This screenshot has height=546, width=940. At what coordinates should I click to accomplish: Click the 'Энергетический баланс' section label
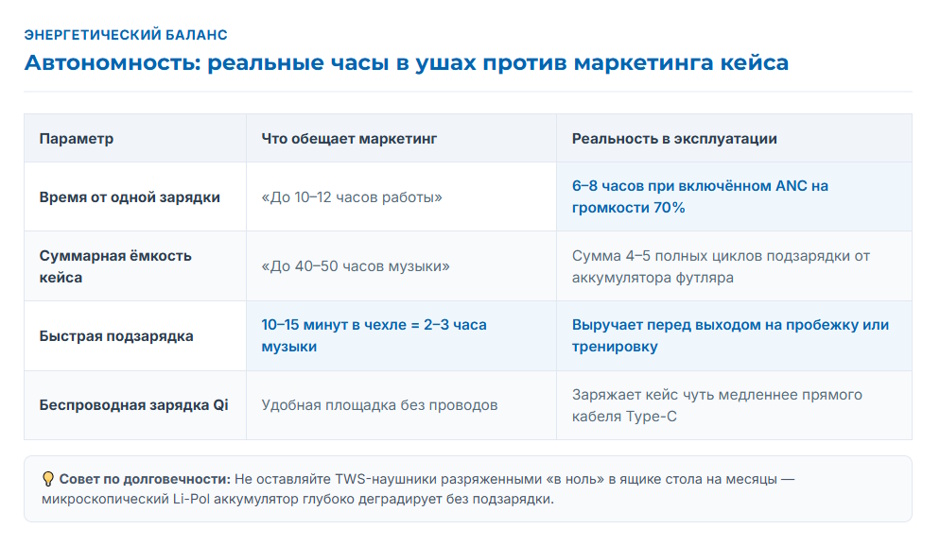[x=126, y=35]
